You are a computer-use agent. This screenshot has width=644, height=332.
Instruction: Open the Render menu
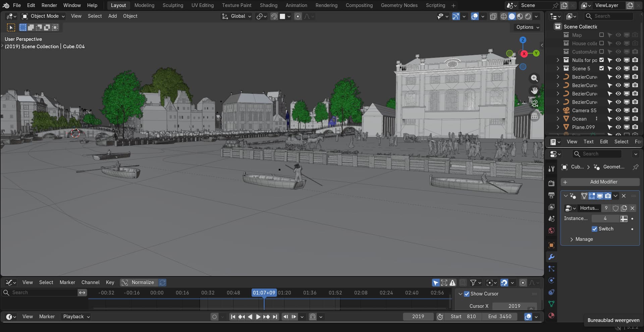click(49, 5)
